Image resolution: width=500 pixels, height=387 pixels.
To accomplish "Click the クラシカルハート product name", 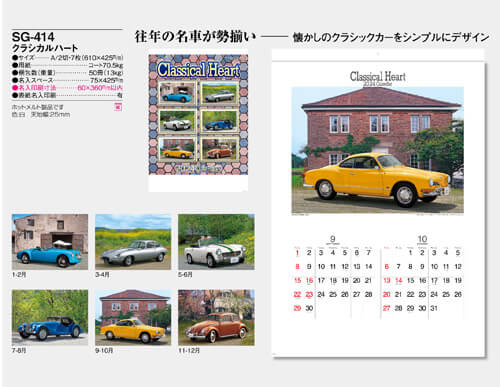I will tap(45, 48).
